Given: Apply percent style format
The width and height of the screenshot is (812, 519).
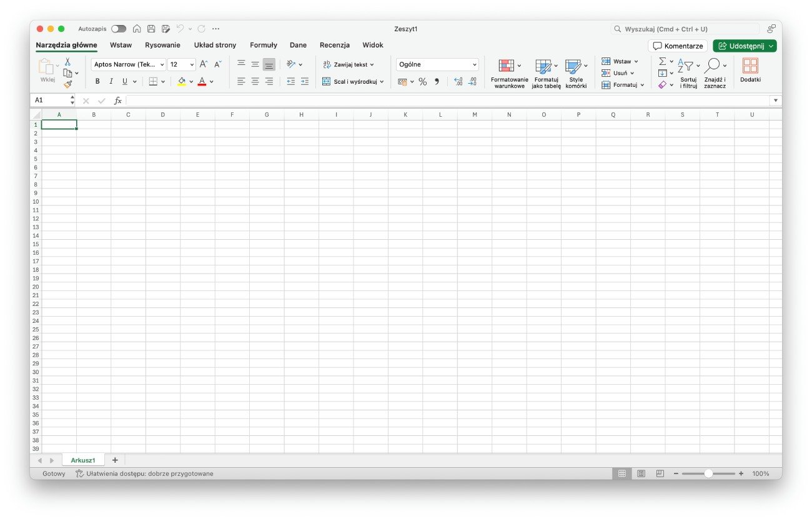Looking at the screenshot, I should pyautogui.click(x=423, y=82).
